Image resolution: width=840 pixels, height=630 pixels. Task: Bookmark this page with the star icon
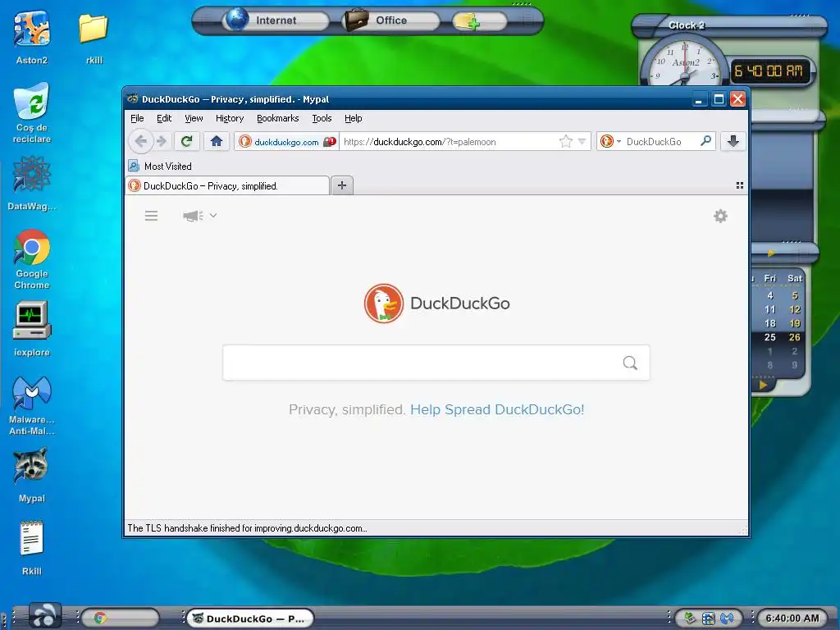tap(565, 141)
